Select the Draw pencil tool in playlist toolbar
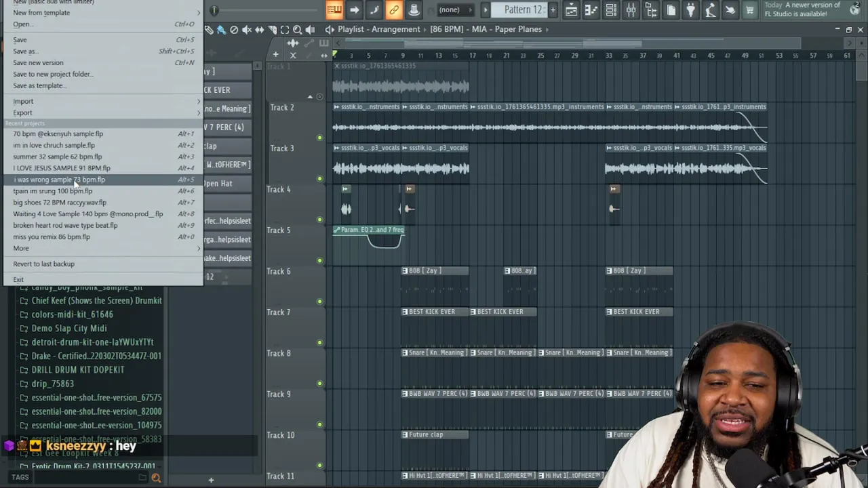868x488 pixels. [209, 30]
